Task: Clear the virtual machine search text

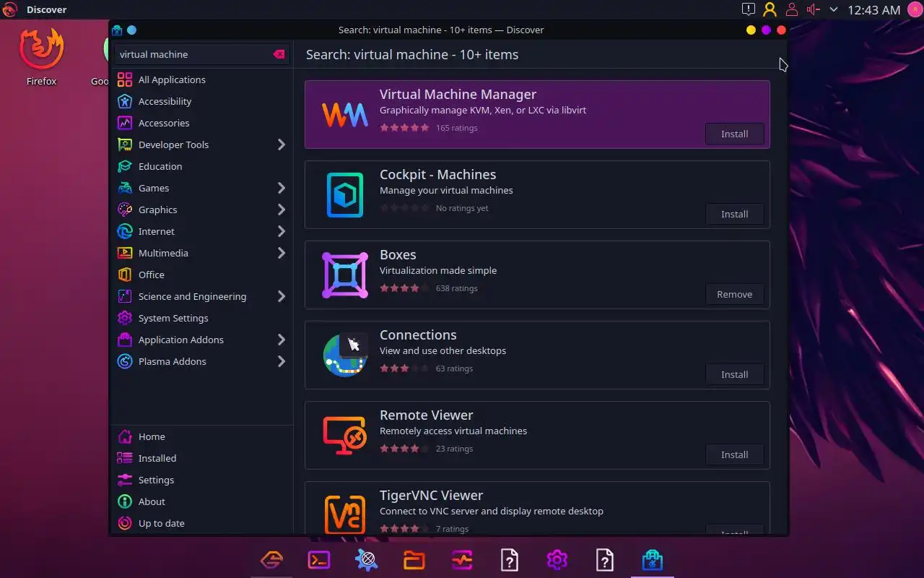Action: 279,54
